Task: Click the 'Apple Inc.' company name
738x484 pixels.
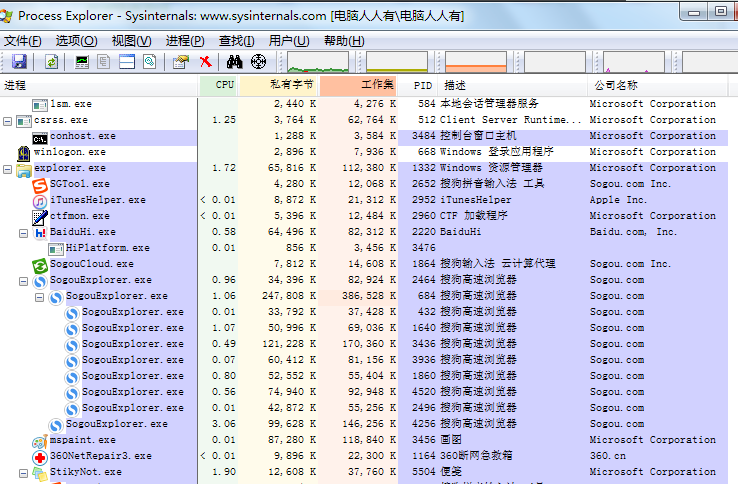Action: [618, 200]
